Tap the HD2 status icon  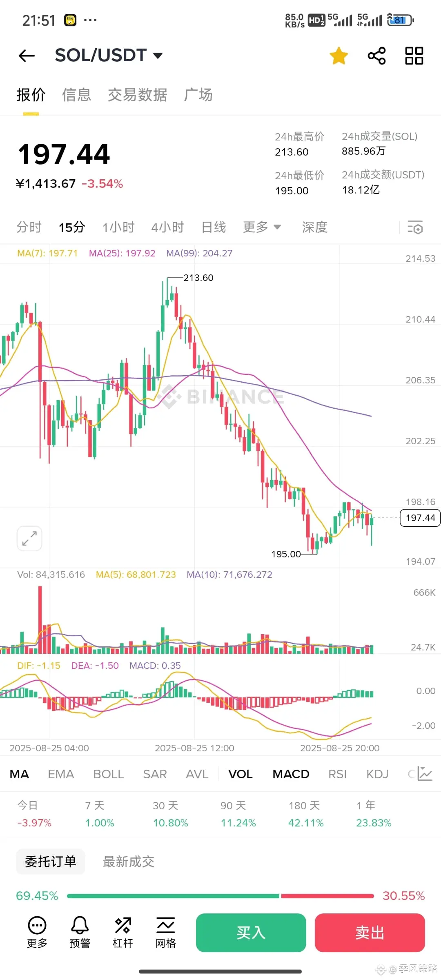pos(316,20)
